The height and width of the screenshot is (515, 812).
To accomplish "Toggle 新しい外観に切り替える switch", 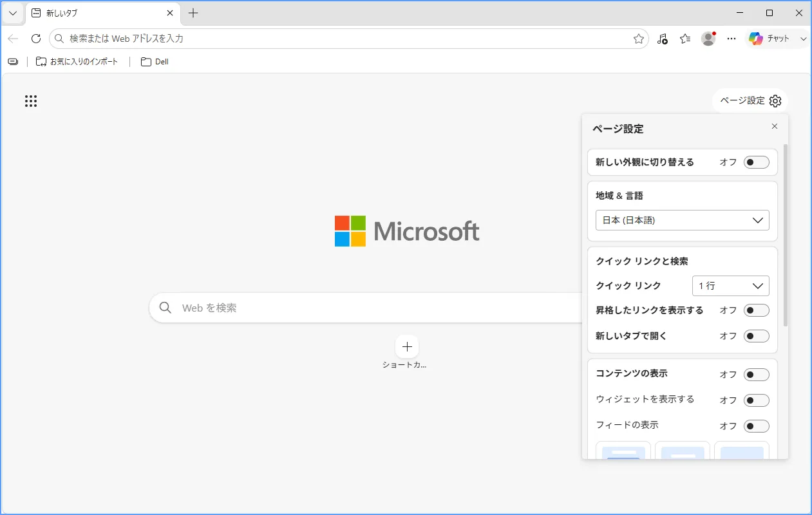I will tap(757, 162).
